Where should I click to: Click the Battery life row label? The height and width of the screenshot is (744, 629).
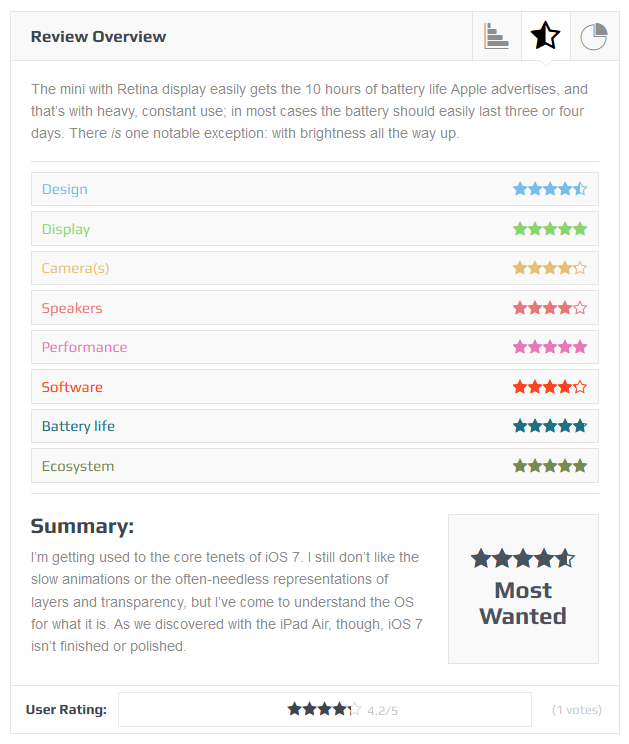[x=78, y=426]
